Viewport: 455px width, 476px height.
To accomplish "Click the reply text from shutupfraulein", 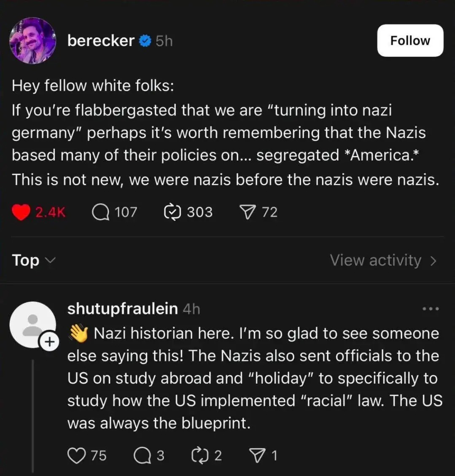I will pyautogui.click(x=253, y=378).
